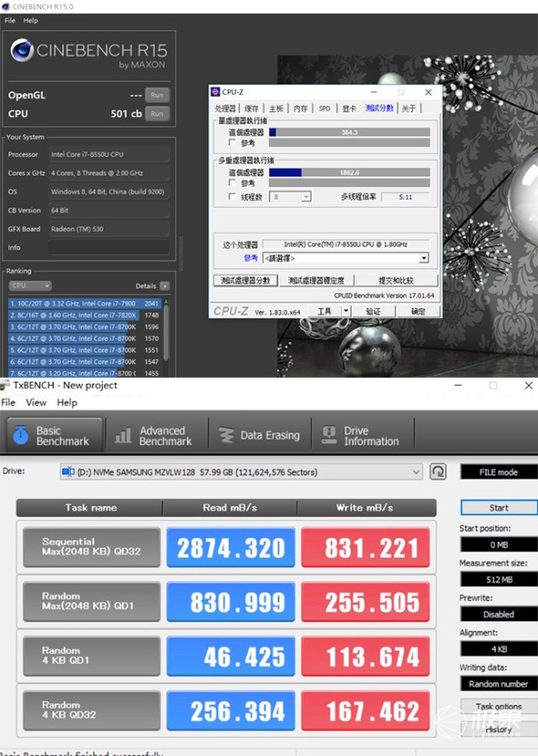The width and height of the screenshot is (538, 756).
Task: Open TxBENCH View menu
Action: point(36,402)
